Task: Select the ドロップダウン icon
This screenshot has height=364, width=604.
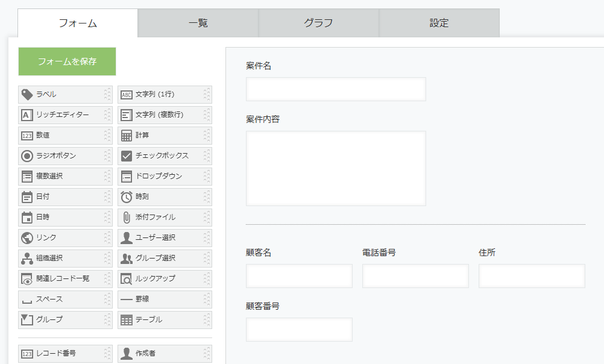Action: [x=127, y=177]
